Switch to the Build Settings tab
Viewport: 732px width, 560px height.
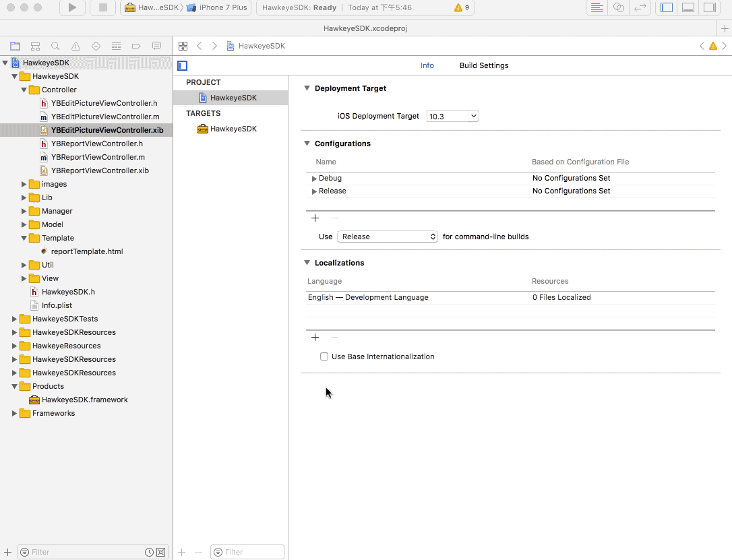pyautogui.click(x=484, y=65)
